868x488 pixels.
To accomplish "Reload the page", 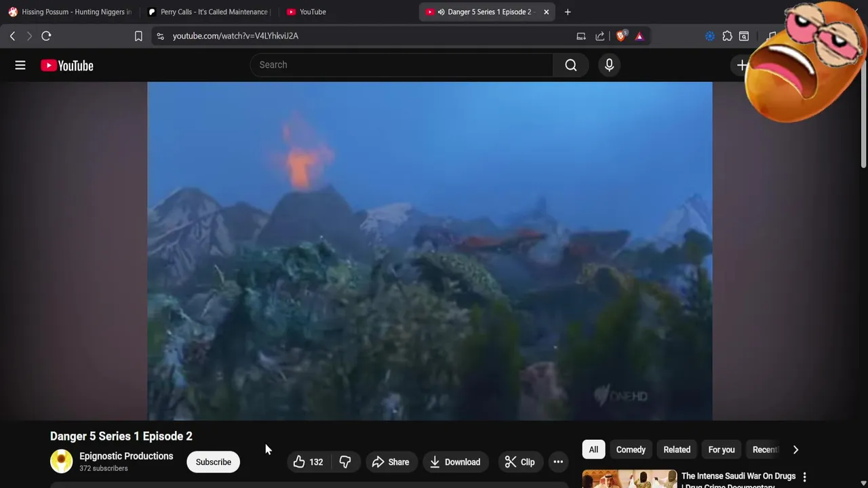I will click(46, 36).
